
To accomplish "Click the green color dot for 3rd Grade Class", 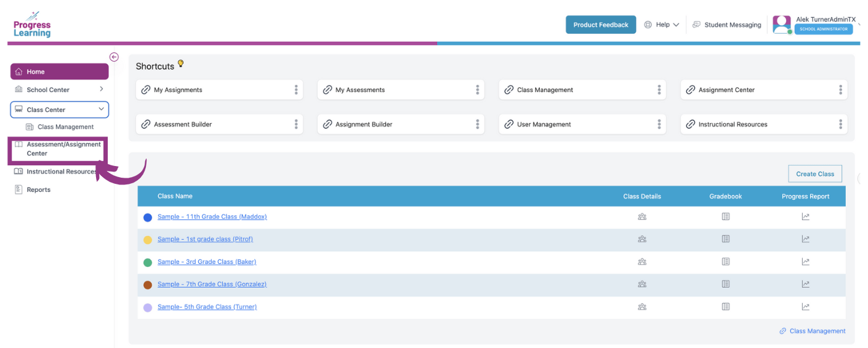I will 148,263.
